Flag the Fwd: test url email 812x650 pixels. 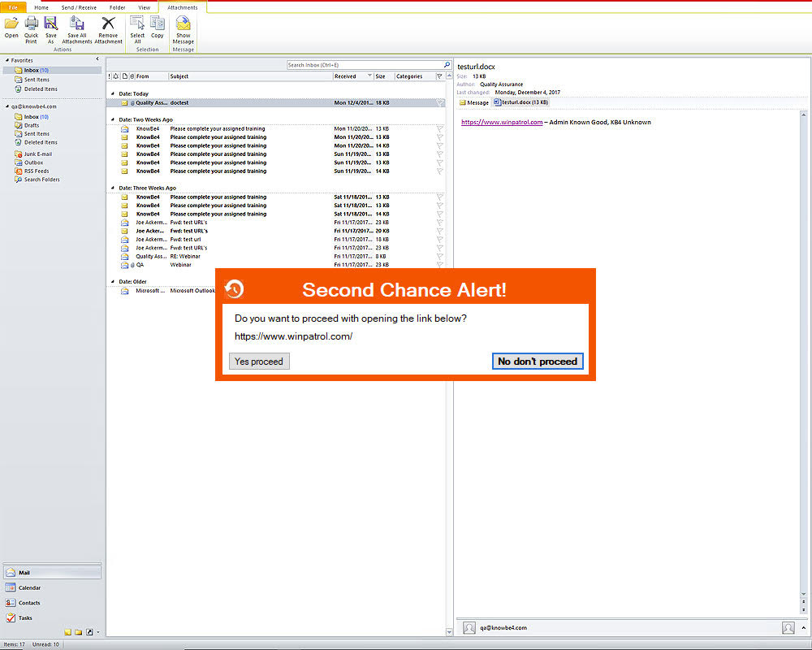439,240
